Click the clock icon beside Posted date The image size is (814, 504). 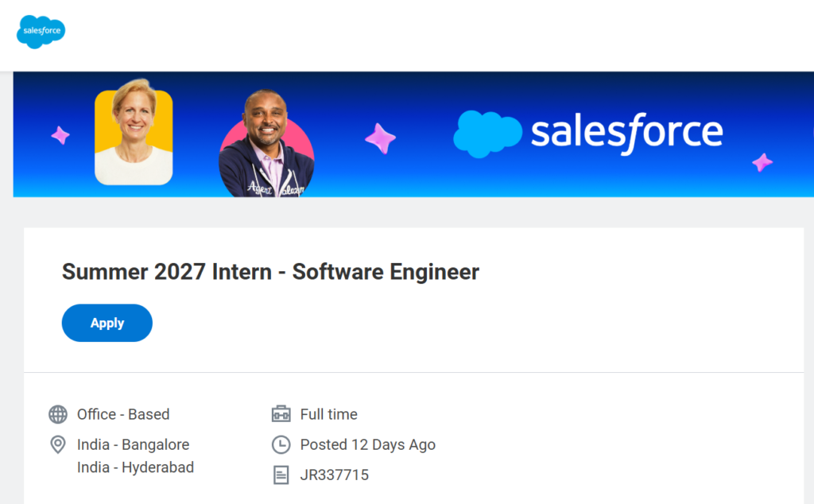[x=281, y=445]
